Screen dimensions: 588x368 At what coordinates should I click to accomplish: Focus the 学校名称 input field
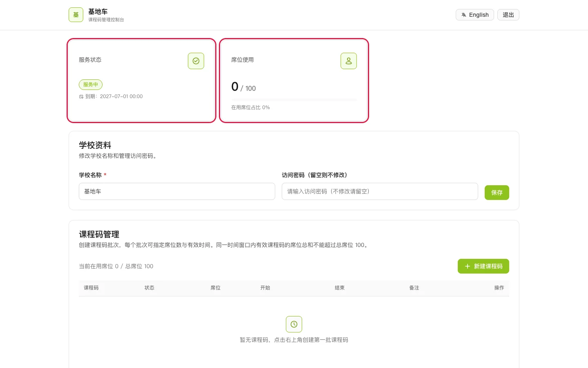[x=177, y=191]
